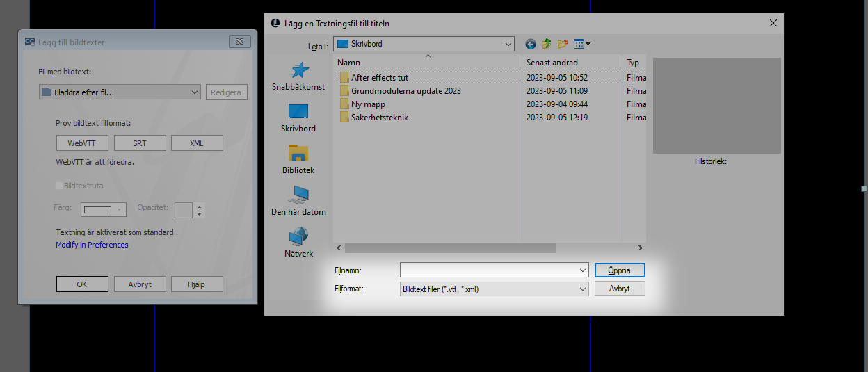
Task: Sort files by Senast ändrad column
Action: pyautogui.click(x=570, y=63)
